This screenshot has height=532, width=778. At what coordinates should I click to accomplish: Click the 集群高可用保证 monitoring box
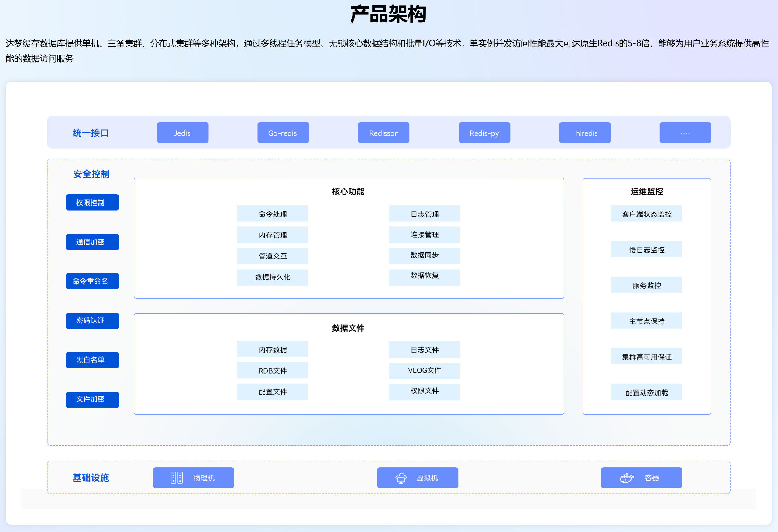[x=646, y=356]
